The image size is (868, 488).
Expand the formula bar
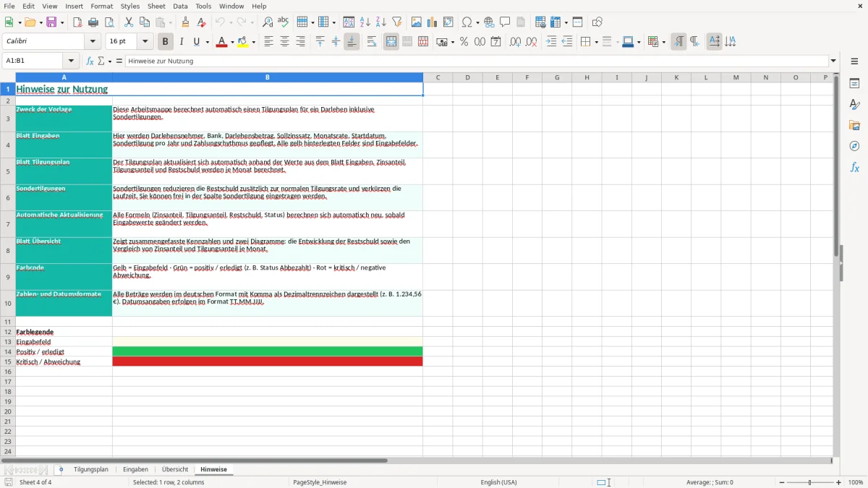[x=833, y=61]
